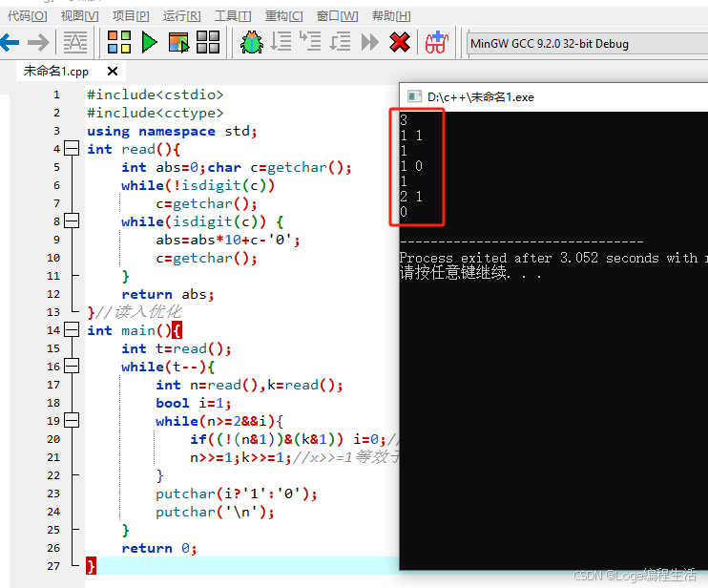Click the console window title D:\c++\未命名1.exe
This screenshot has height=588, width=708.
coord(481,97)
